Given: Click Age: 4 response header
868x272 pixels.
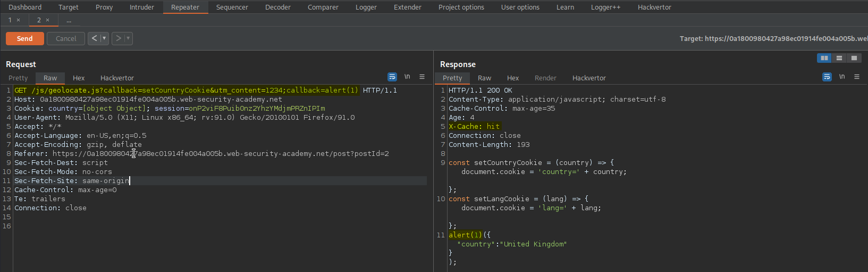Looking at the screenshot, I should pyautogui.click(x=461, y=118).
